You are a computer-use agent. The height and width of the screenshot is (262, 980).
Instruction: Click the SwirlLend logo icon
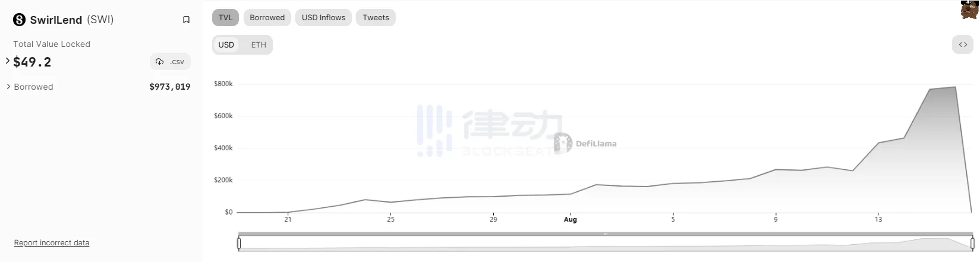20,20
